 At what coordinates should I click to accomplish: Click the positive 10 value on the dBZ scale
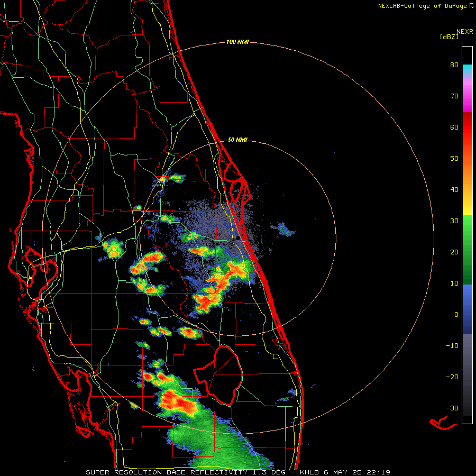tap(454, 283)
